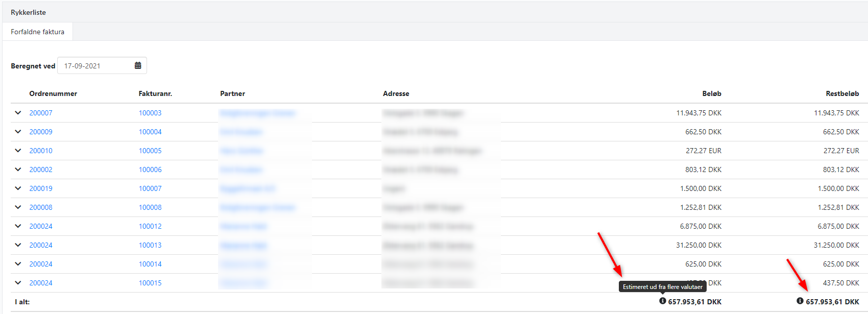Expand the row for order 200002
Image resolution: width=868 pixels, height=314 pixels.
(18, 170)
